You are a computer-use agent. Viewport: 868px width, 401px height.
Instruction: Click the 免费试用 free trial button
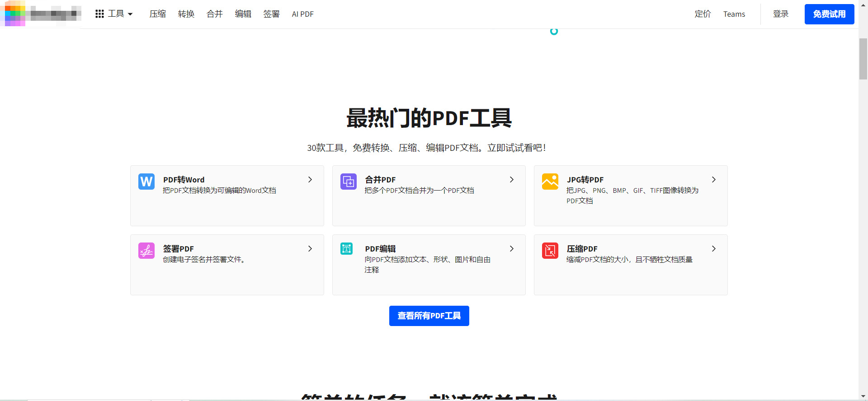(829, 14)
